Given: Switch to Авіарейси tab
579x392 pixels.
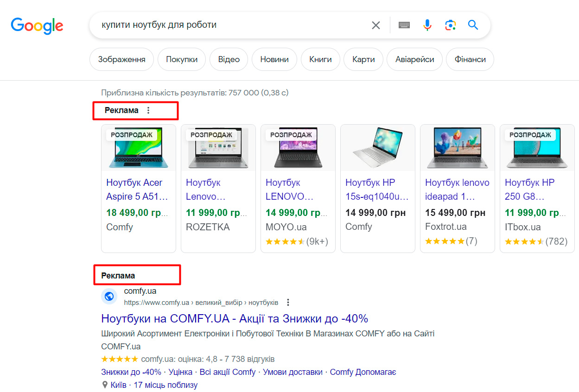Looking at the screenshot, I should point(414,59).
